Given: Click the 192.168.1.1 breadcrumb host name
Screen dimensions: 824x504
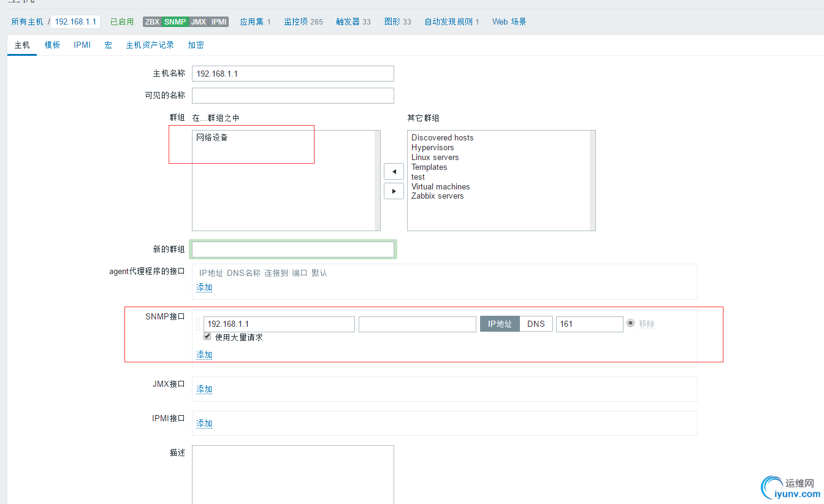Looking at the screenshot, I should [75, 21].
